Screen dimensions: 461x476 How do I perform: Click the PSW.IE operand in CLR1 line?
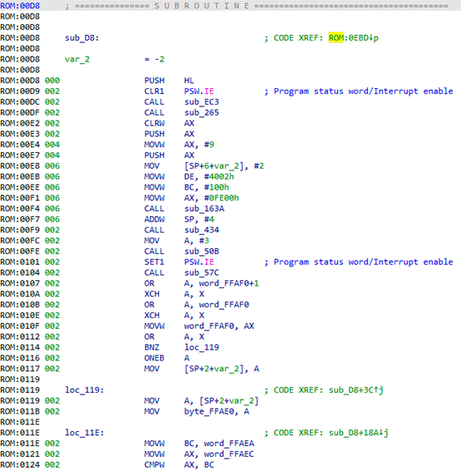pyautogui.click(x=199, y=91)
